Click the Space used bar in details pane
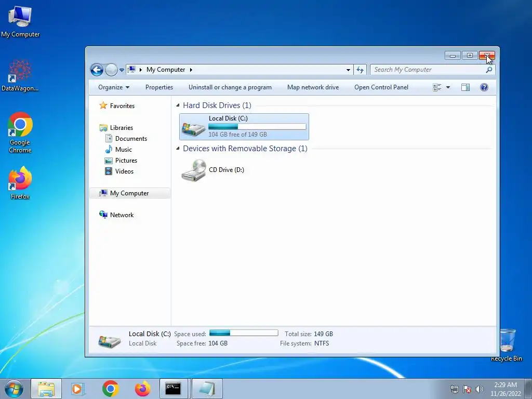 pos(244,333)
